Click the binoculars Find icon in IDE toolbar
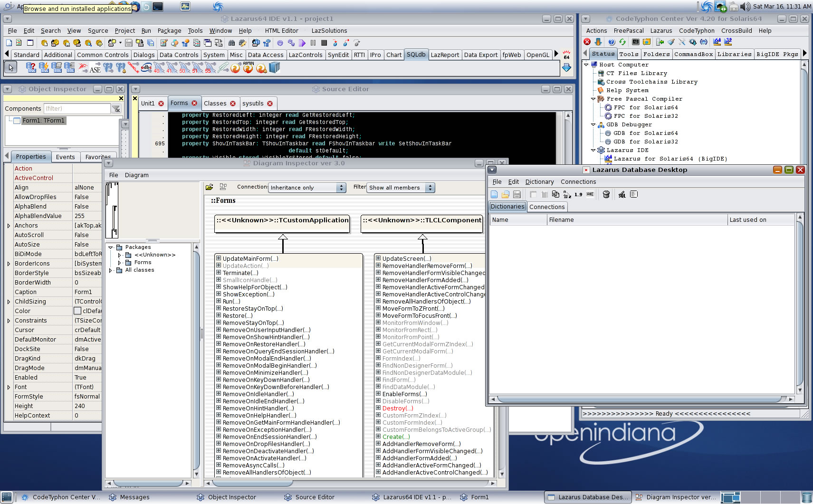 (232, 43)
